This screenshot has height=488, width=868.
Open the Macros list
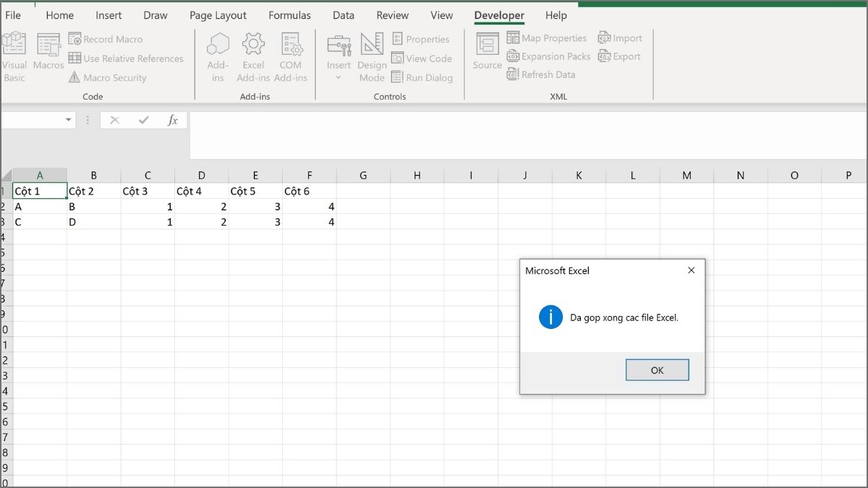tap(48, 52)
